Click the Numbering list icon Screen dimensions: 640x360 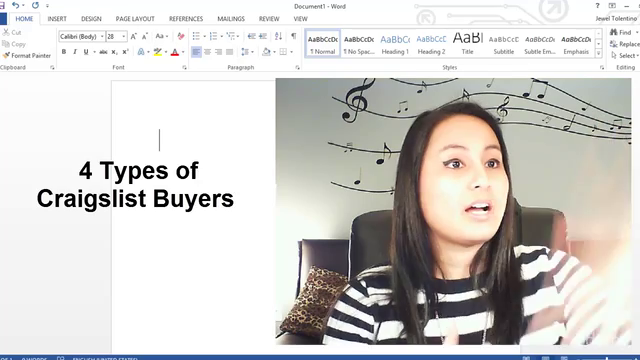pos(213,36)
